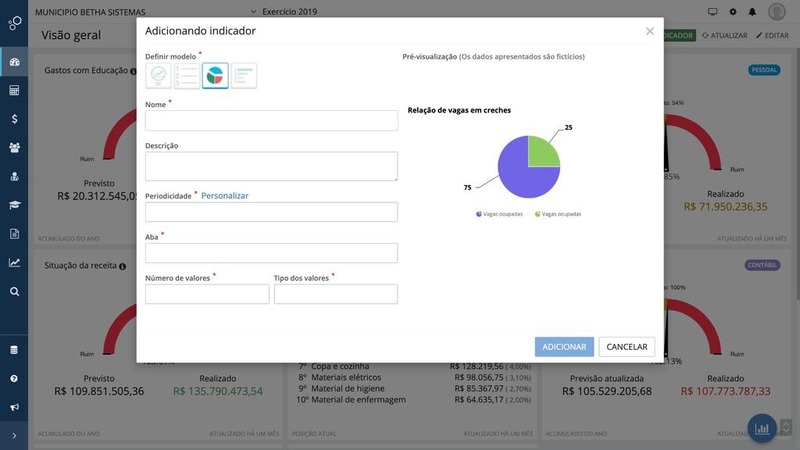Viewport: 800px width, 450px height.
Task: Click the Personalizar link
Action: (x=225, y=196)
